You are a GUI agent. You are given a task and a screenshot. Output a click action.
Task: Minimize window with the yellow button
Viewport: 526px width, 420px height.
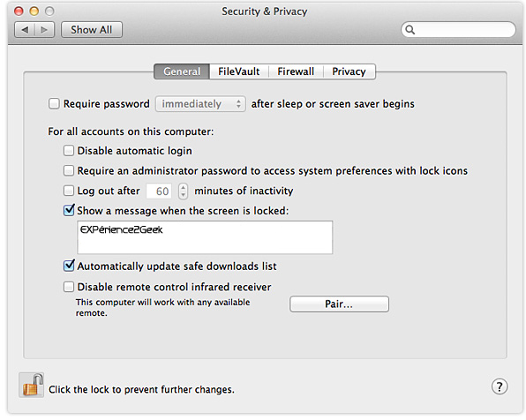[x=34, y=11]
